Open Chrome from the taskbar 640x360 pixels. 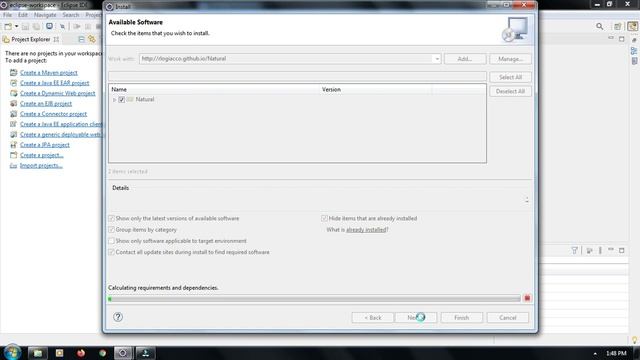point(102,353)
